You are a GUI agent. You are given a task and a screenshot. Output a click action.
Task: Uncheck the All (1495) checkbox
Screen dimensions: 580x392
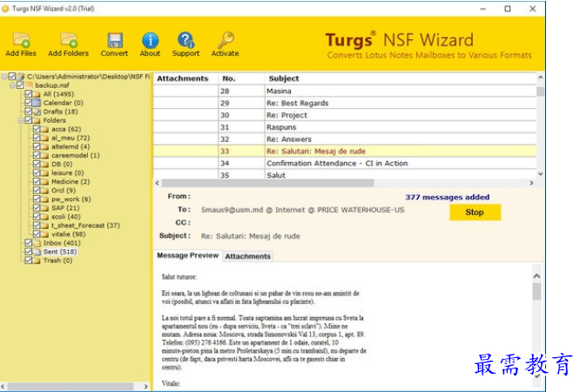(28, 94)
